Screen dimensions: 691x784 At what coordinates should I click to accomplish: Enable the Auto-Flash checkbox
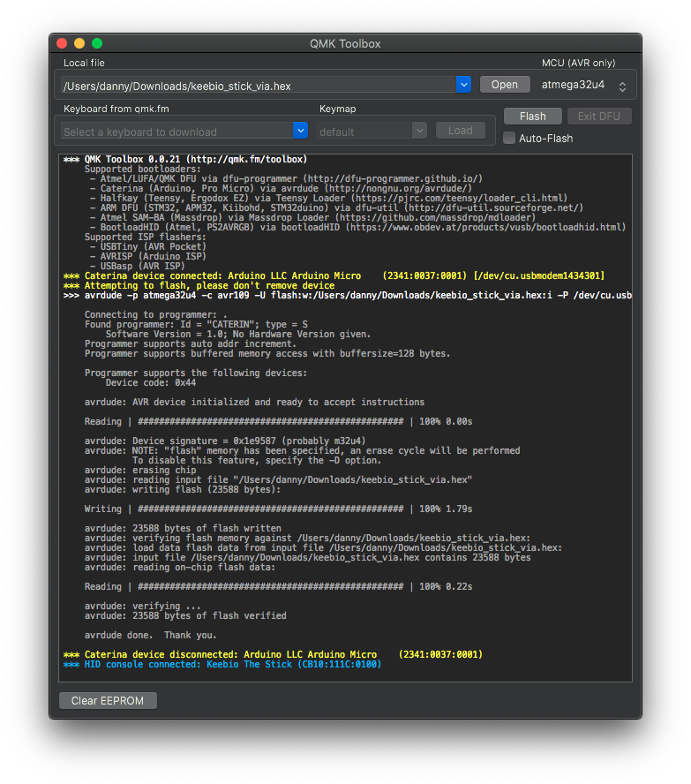(509, 138)
